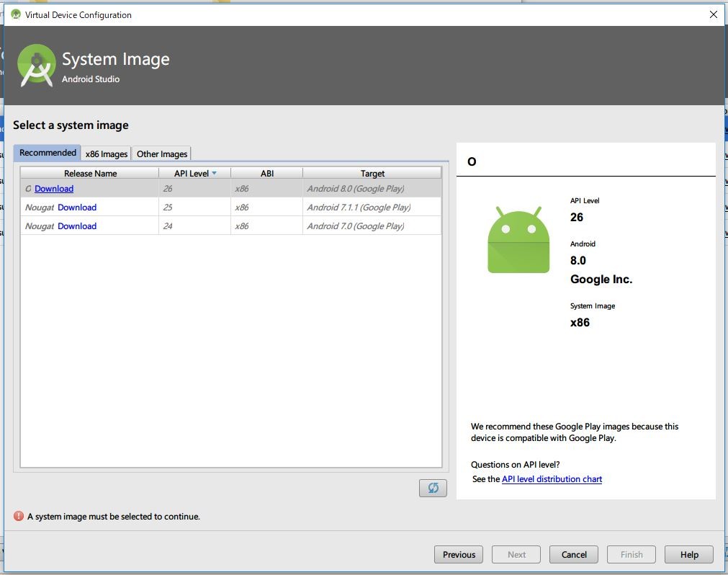Select the Android 8.0 (Google Play) cell
This screenshot has width=728, height=575.
[x=372, y=189]
